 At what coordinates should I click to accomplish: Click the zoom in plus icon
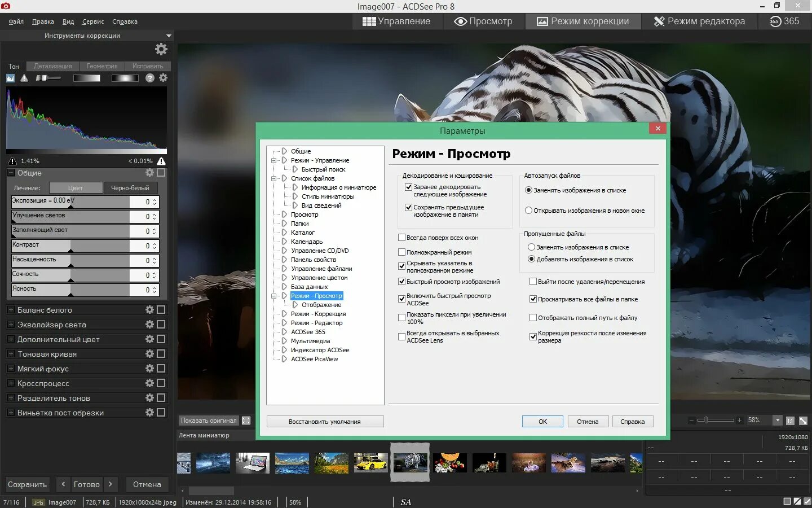[739, 421]
